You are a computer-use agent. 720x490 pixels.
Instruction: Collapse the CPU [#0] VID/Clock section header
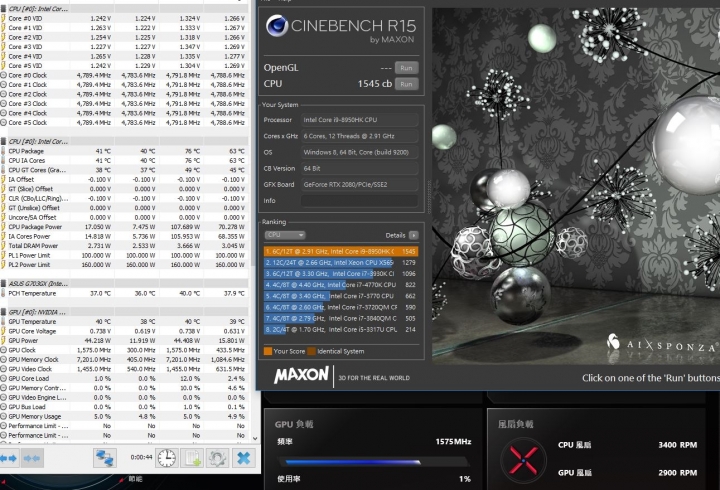(x=124, y=9)
